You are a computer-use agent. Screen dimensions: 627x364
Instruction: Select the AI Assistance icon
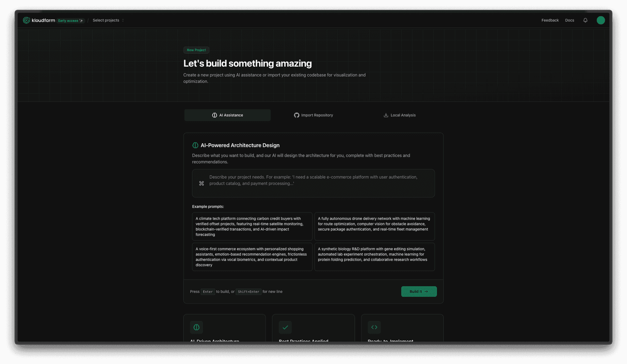[x=215, y=115]
